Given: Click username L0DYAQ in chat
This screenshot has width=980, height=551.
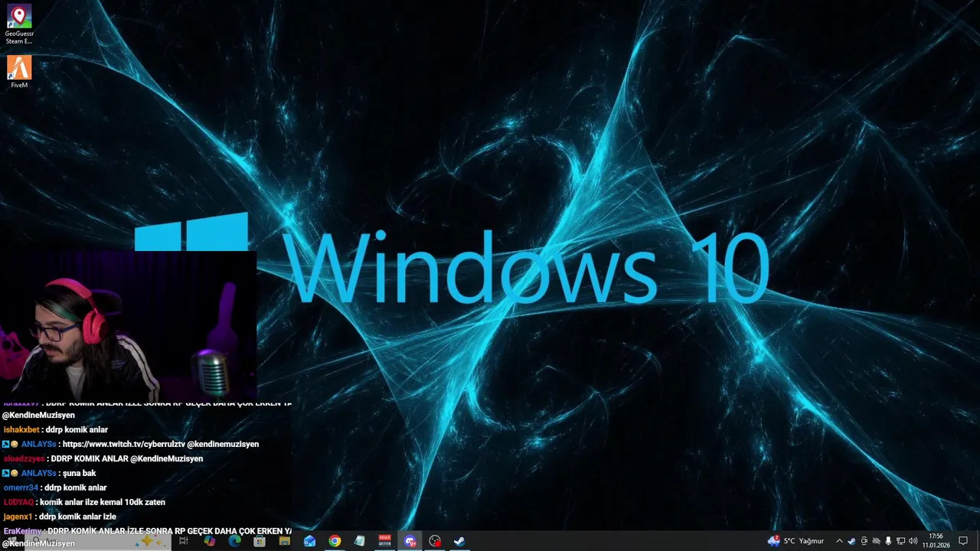Looking at the screenshot, I should (x=18, y=502).
